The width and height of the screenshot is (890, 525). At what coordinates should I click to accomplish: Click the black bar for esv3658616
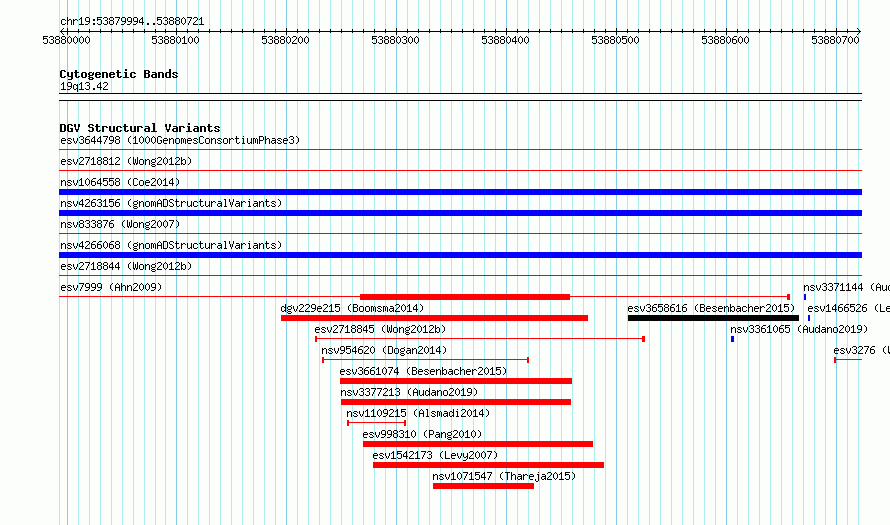713,318
